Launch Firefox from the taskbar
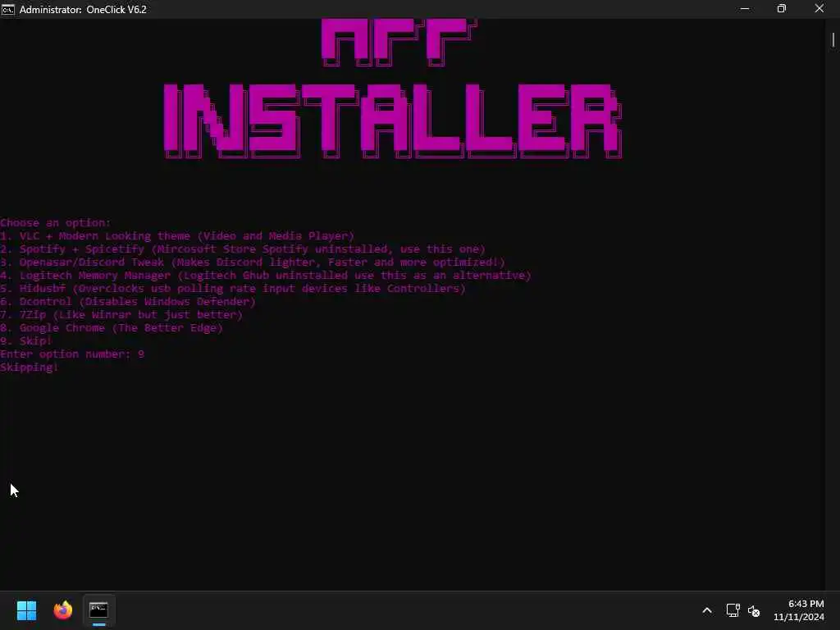Viewport: 840px width, 630px height. pos(62,610)
